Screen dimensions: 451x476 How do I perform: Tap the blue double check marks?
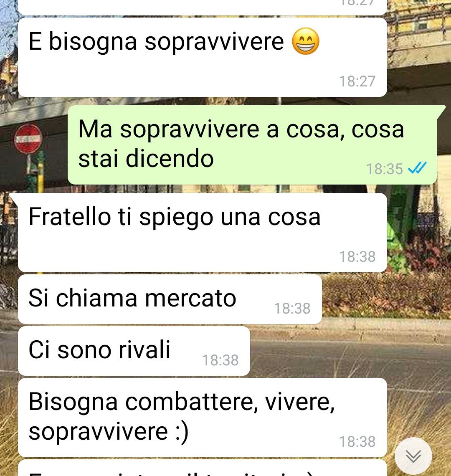coord(417,168)
